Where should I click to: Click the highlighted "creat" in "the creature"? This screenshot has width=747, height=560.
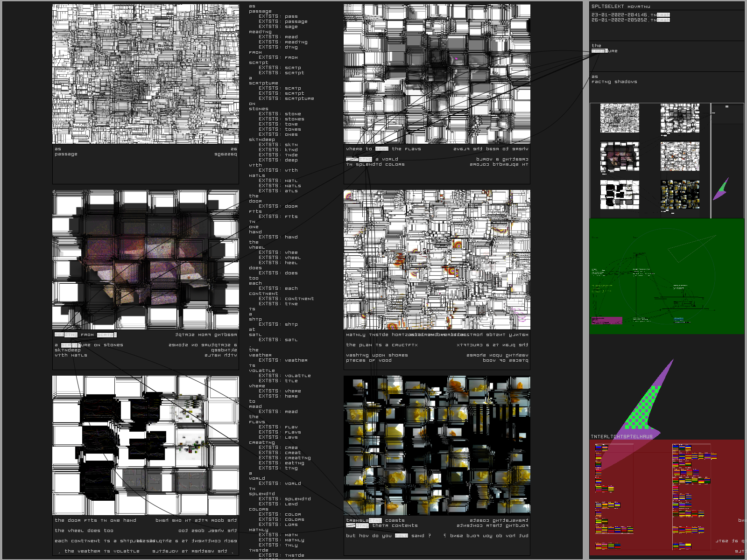(599, 51)
